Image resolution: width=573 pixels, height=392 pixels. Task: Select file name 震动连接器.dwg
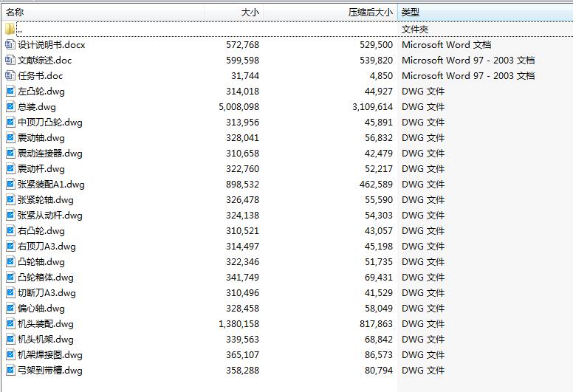(50, 154)
